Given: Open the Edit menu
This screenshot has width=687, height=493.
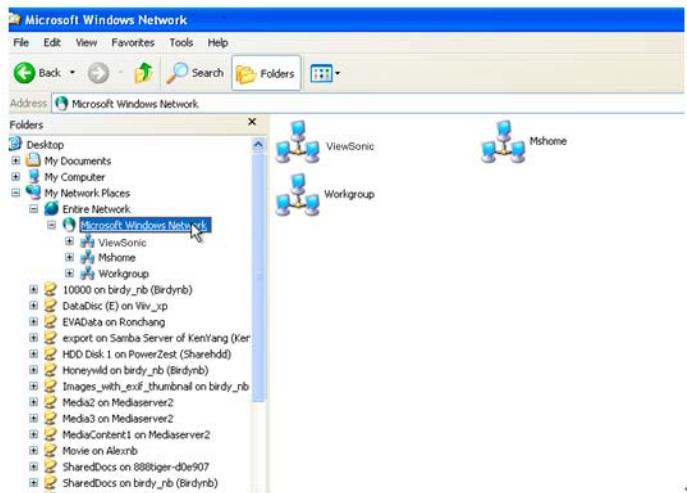Looking at the screenshot, I should [x=52, y=43].
